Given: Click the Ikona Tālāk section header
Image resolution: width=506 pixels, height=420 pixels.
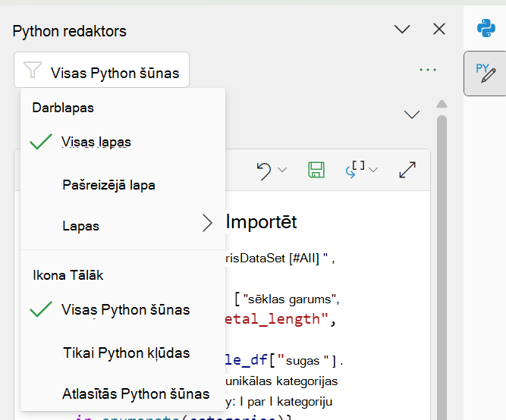Looking at the screenshot, I should [68, 275].
